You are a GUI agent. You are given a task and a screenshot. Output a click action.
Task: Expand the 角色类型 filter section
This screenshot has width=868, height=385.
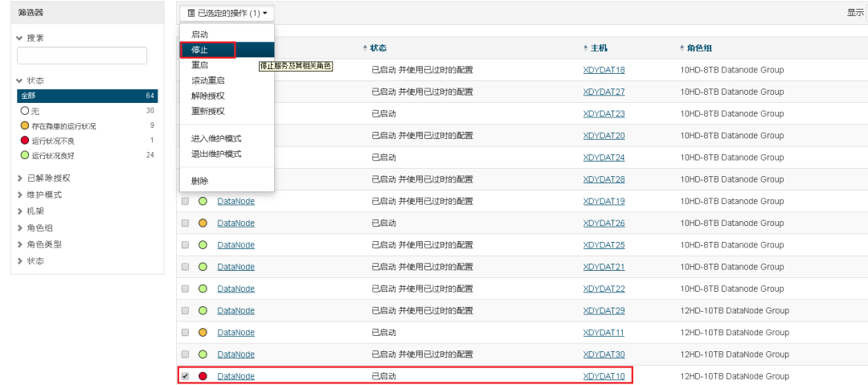pos(39,244)
